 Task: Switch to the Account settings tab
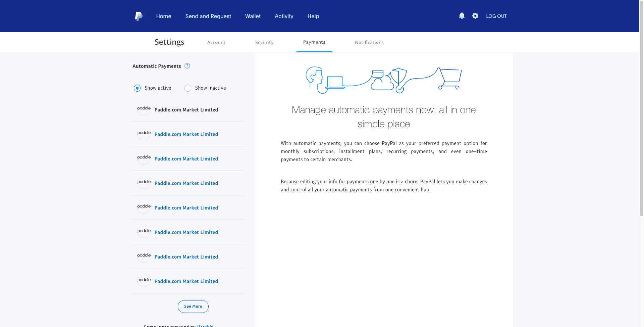pyautogui.click(x=216, y=42)
